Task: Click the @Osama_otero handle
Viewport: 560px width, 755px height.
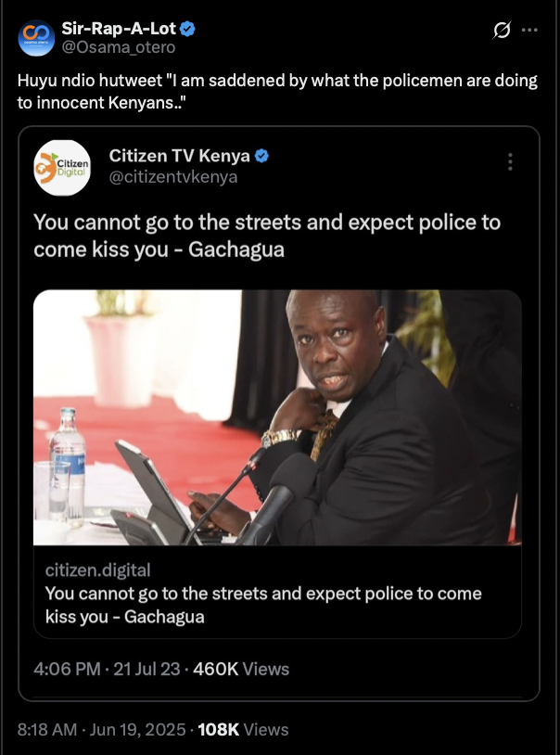Action: point(119,47)
